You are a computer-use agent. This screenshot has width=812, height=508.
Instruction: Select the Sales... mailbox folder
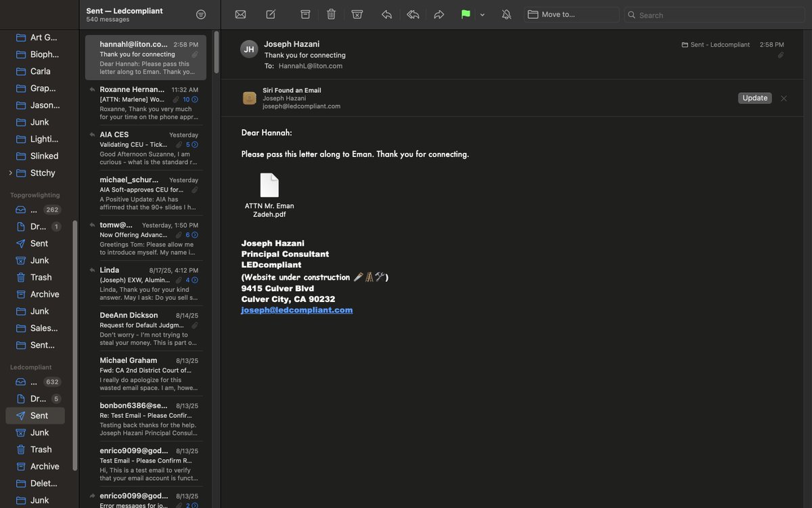38,328
